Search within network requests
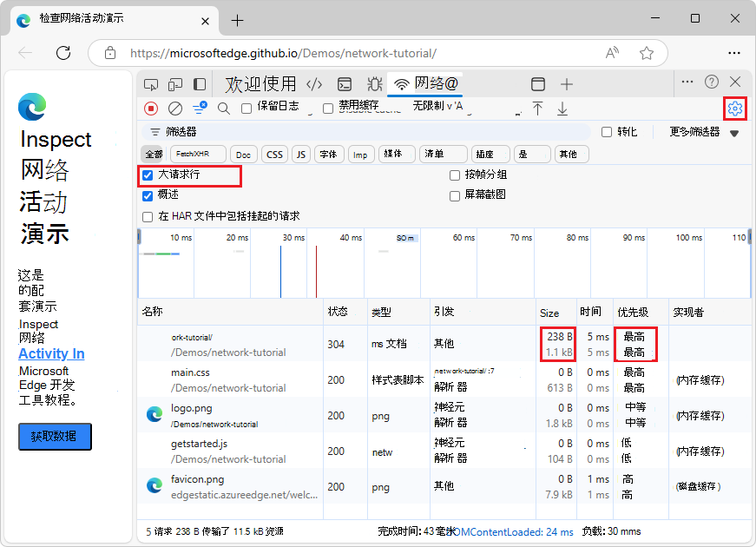756x547 pixels. [223, 109]
